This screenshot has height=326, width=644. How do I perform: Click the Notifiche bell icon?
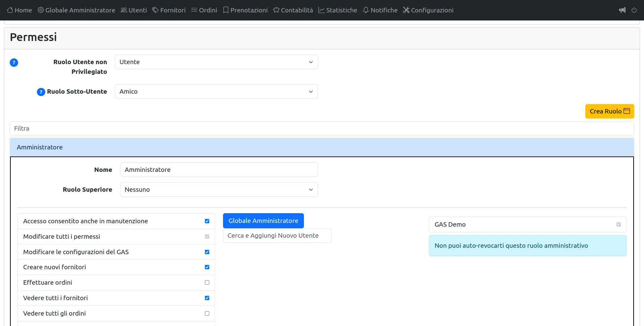point(366,10)
